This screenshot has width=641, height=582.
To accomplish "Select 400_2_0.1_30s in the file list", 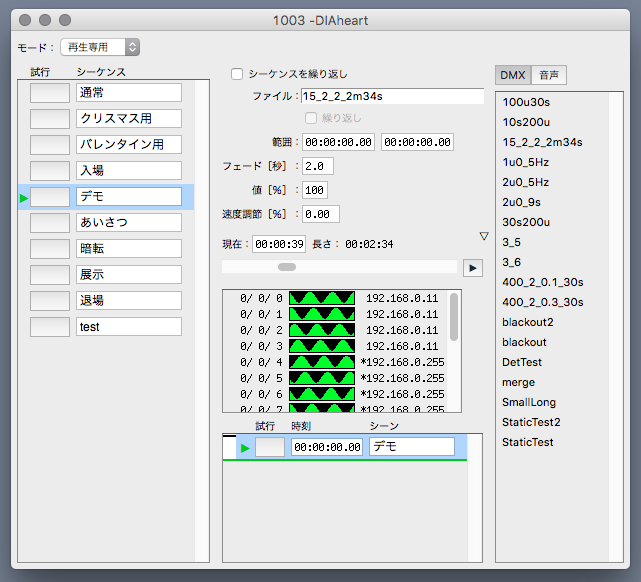I will (543, 282).
